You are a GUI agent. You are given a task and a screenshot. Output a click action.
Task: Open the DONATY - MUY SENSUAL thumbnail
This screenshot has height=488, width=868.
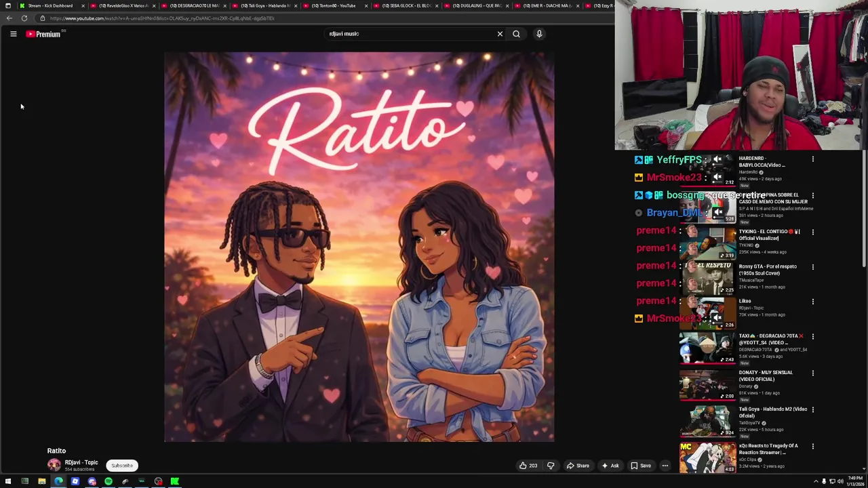pyautogui.click(x=707, y=385)
